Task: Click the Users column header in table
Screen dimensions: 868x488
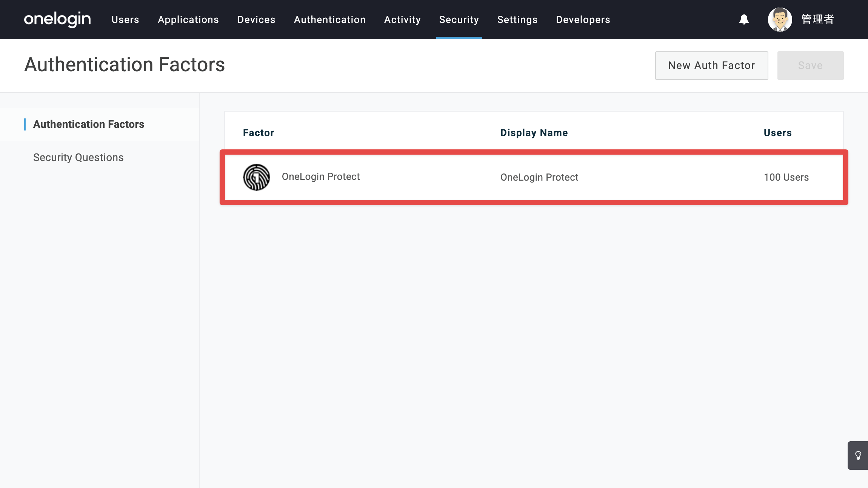Action: 777,133
